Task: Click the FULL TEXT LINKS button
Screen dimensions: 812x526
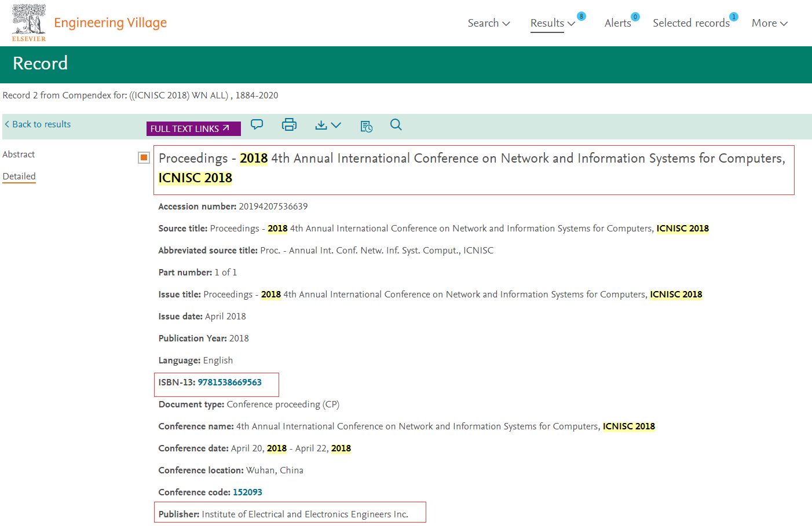Action: [x=193, y=128]
